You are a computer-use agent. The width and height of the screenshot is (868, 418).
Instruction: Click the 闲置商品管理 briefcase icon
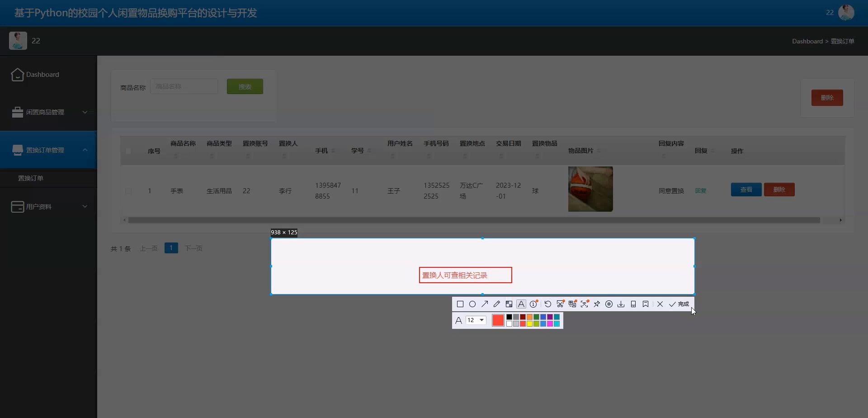pos(18,112)
